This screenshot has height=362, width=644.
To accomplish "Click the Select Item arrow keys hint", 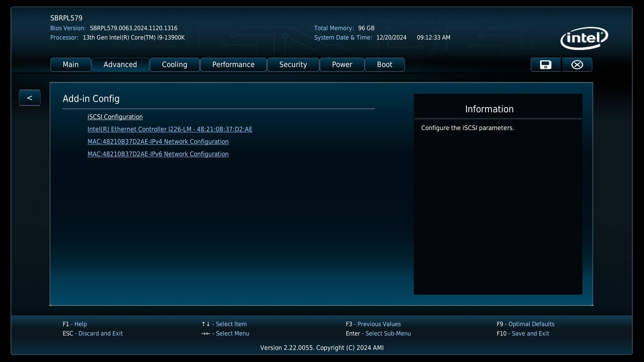I will pyautogui.click(x=224, y=324).
